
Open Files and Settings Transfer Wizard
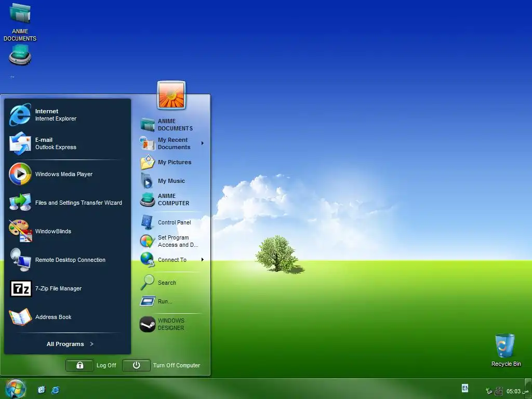click(67, 203)
